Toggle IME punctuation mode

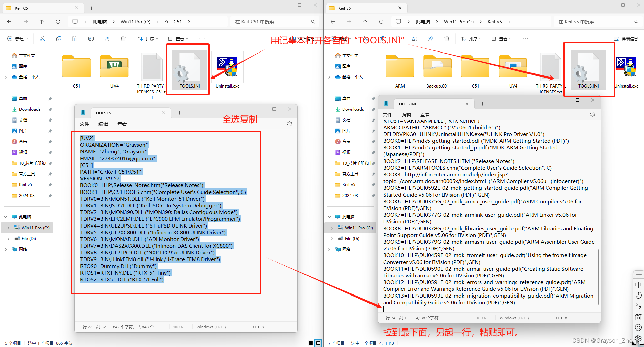[638, 306]
